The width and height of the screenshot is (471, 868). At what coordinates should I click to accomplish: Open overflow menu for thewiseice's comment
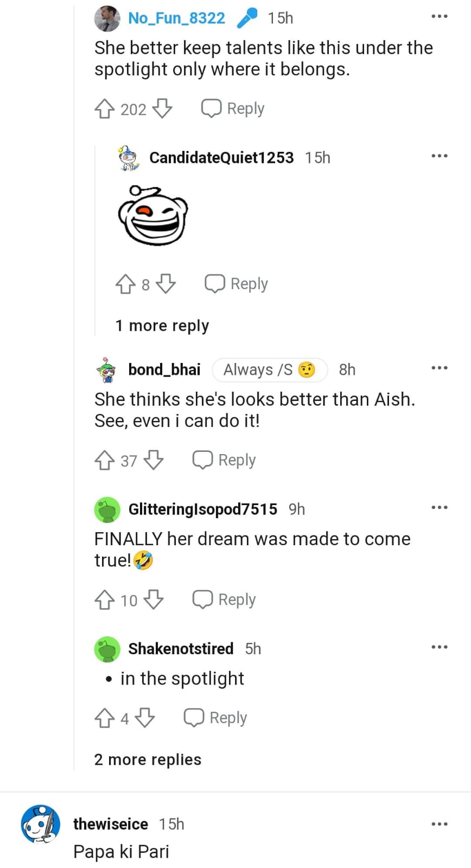(439, 824)
